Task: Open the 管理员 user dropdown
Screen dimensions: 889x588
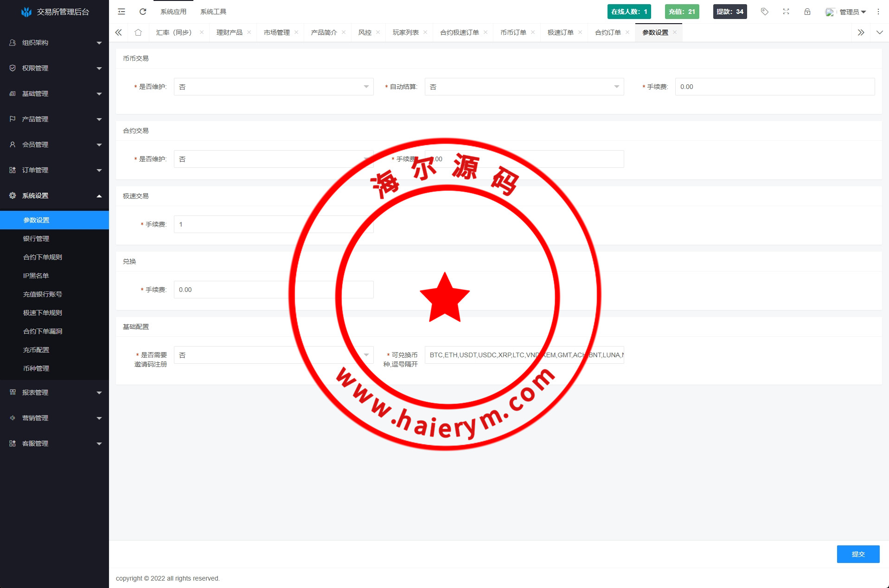Action: (849, 12)
